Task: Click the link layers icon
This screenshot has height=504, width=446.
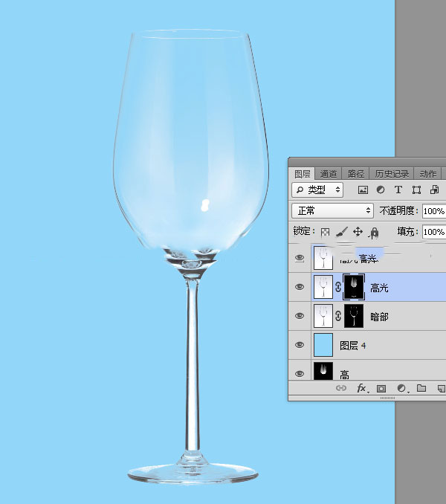Action: click(341, 388)
